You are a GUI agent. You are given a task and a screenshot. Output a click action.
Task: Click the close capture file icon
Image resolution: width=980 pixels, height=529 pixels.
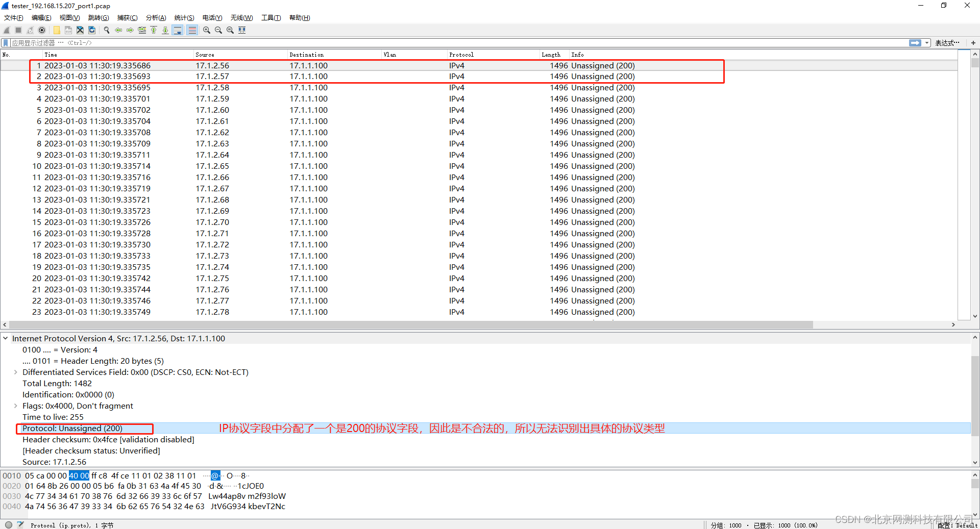[x=80, y=30]
